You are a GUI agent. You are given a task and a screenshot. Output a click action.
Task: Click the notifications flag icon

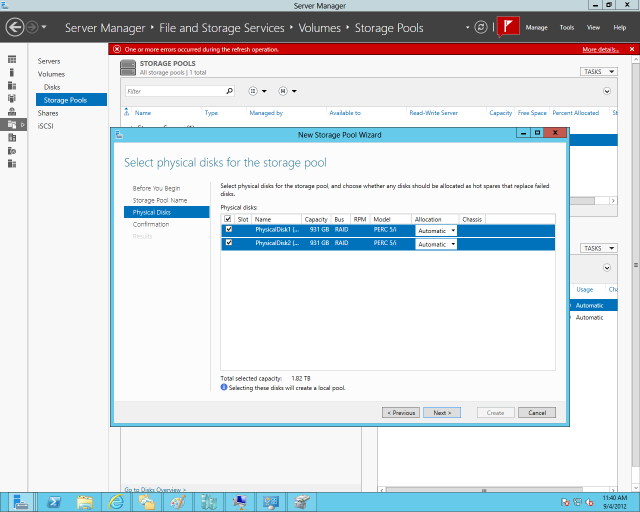tap(508, 27)
